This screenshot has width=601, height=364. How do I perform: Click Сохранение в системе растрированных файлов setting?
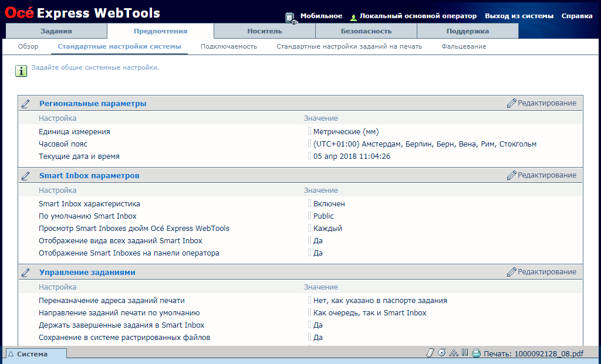(x=124, y=337)
